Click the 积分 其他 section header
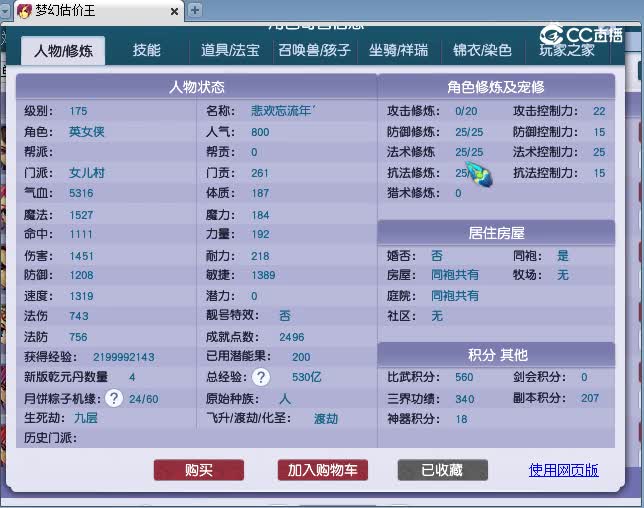Viewport: 644px width, 508px height. [x=496, y=354]
